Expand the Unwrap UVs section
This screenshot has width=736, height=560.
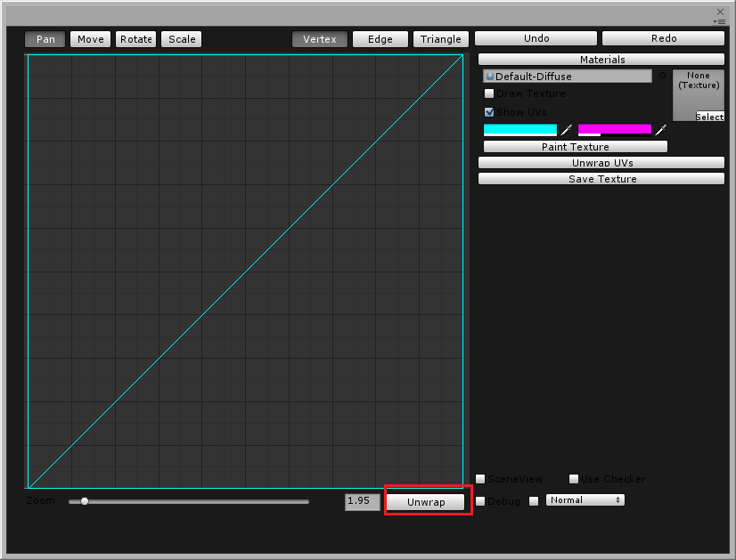tap(601, 163)
